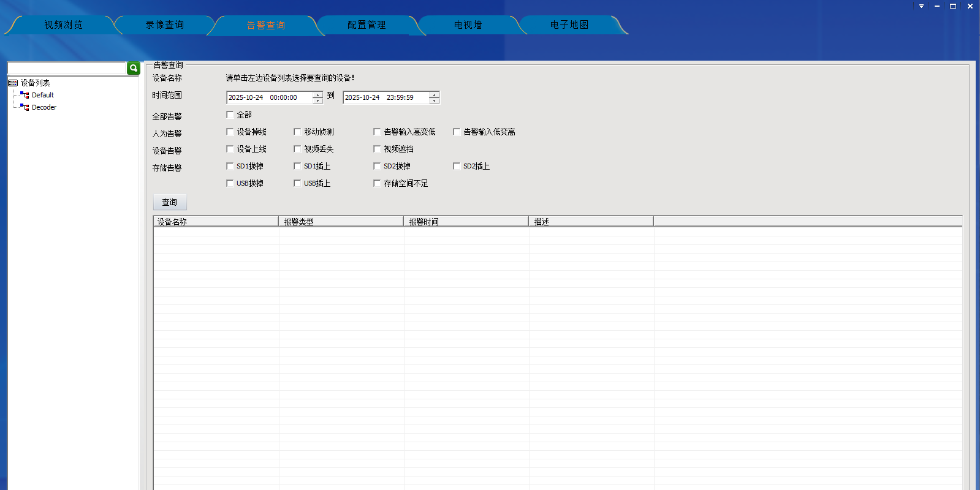Click the Default group node icon
980x490 pixels.
[25, 95]
